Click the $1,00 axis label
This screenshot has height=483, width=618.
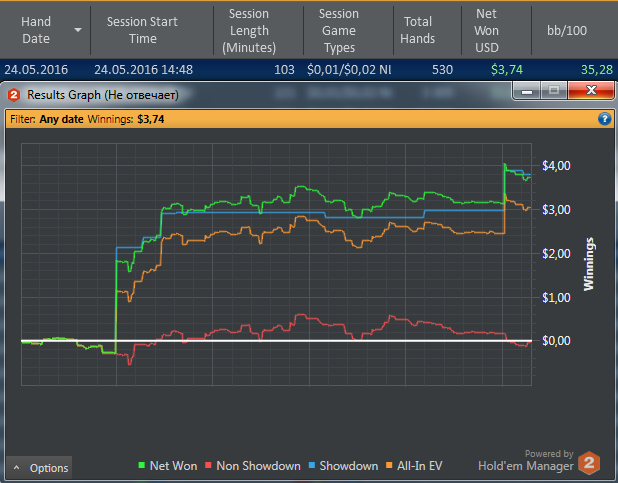point(556,297)
